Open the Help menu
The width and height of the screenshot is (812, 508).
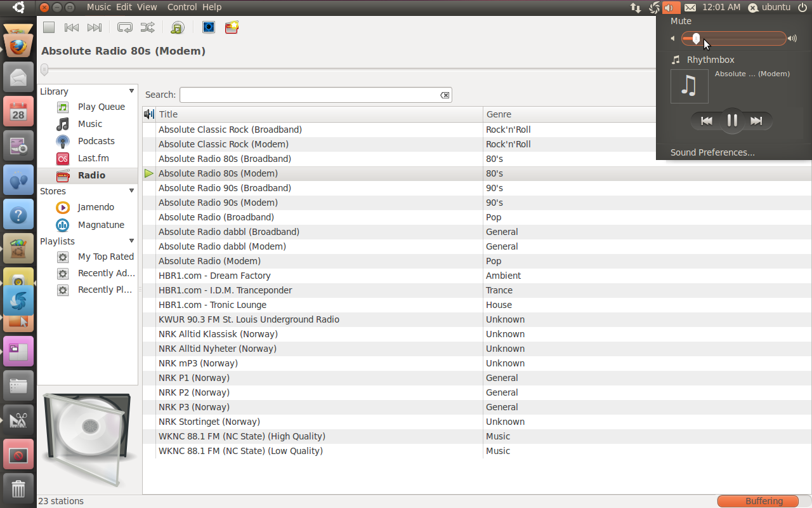coord(212,7)
